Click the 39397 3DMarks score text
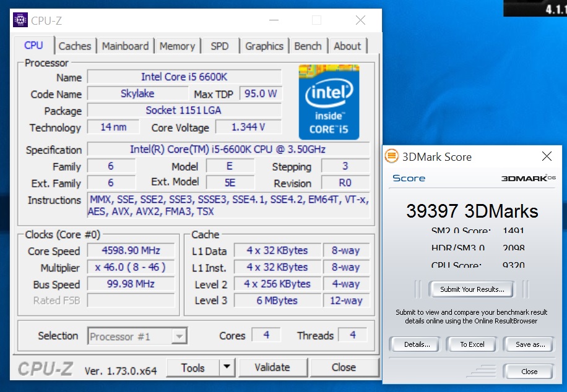Screen dimensions: 567x392 472,211
